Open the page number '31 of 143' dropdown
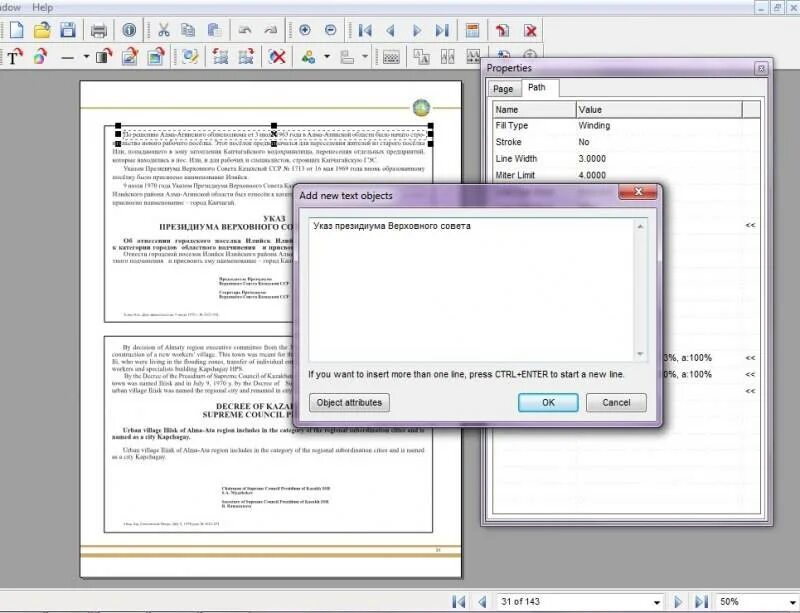 (656, 602)
